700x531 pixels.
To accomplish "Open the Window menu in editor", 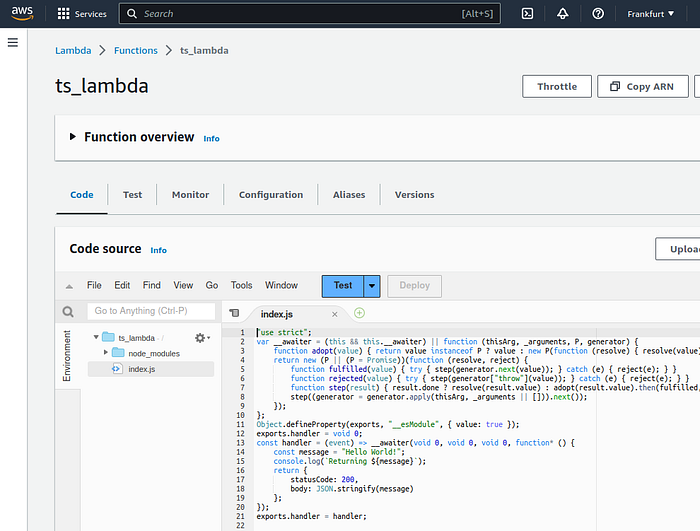I will pos(281,285).
